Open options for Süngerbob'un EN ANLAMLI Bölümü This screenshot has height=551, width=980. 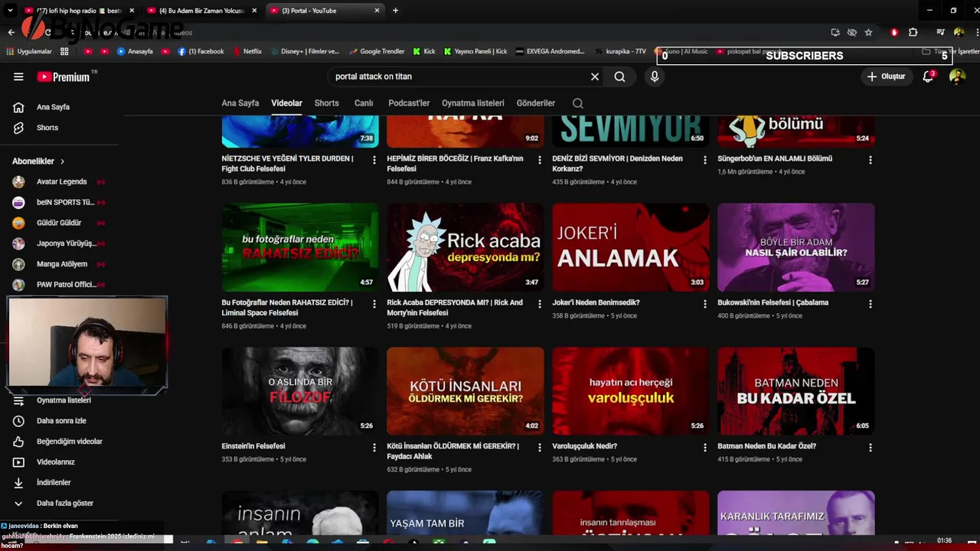click(870, 160)
